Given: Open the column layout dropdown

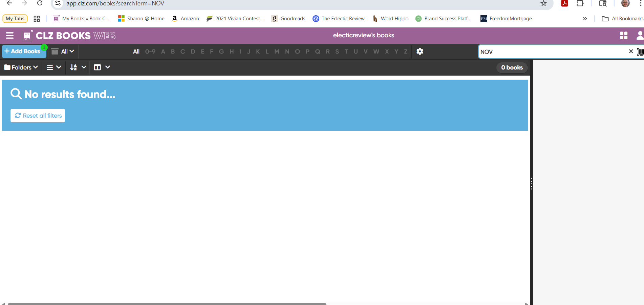Looking at the screenshot, I should (x=102, y=67).
